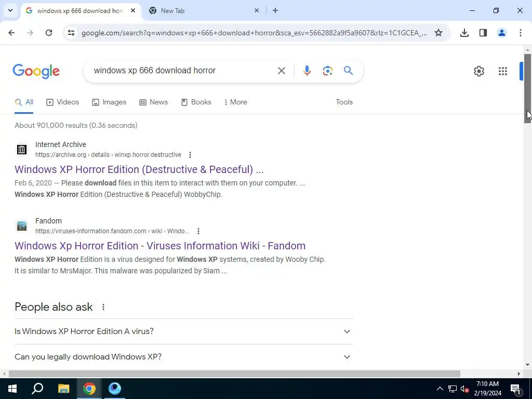This screenshot has height=399, width=532.
Task: Go to Google homepage via logo
Action: (36, 71)
